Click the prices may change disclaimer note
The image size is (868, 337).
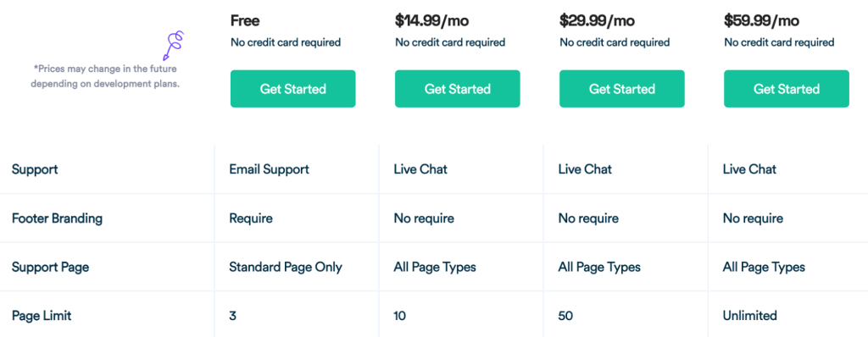pyautogui.click(x=105, y=77)
